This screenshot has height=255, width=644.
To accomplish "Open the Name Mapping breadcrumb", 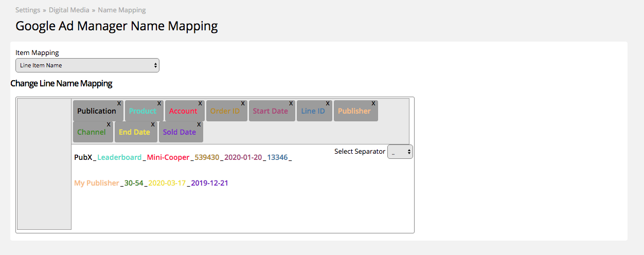I will [122, 10].
